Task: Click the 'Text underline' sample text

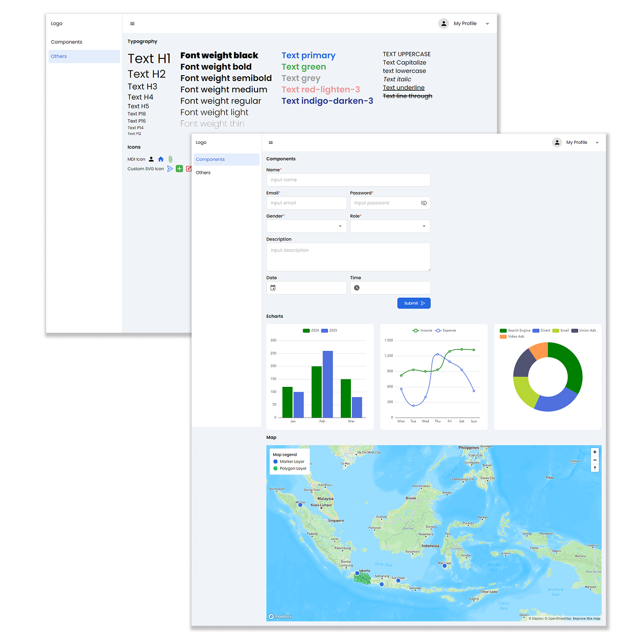Action: (x=404, y=87)
